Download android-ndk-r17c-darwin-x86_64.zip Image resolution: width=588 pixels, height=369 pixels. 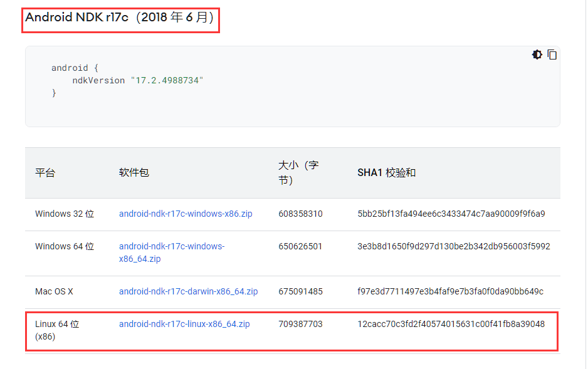pos(188,291)
